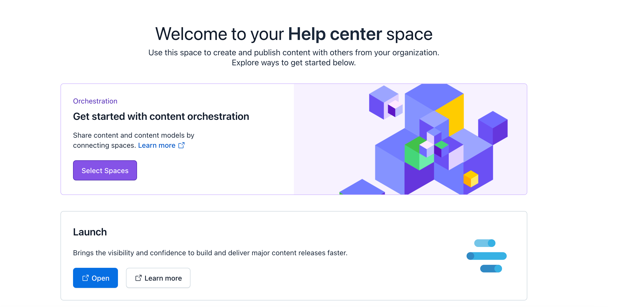Screen dimensions: 644x307
Task: Click the Launch card heading
Action: [x=90, y=232]
